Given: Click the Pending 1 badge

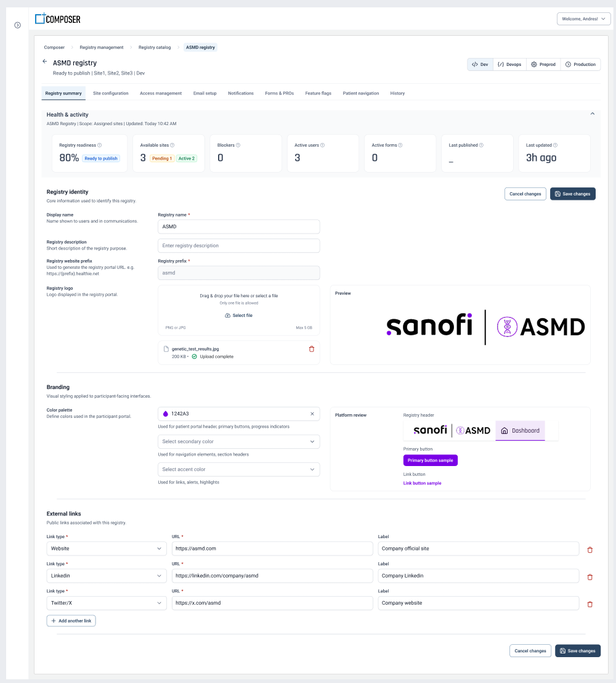Looking at the screenshot, I should point(162,158).
